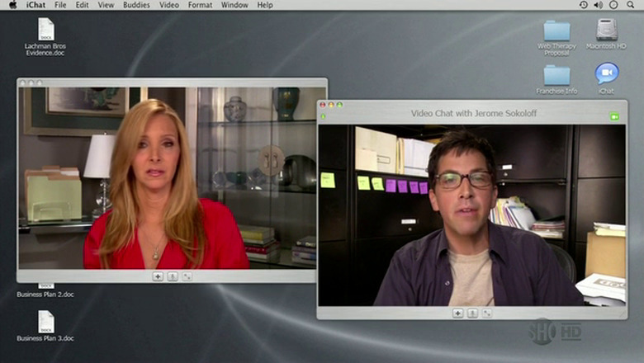Toggle full screen in Jerome Sokoloff video chat
Screen dimensions: 644x363
pyautogui.click(x=487, y=313)
